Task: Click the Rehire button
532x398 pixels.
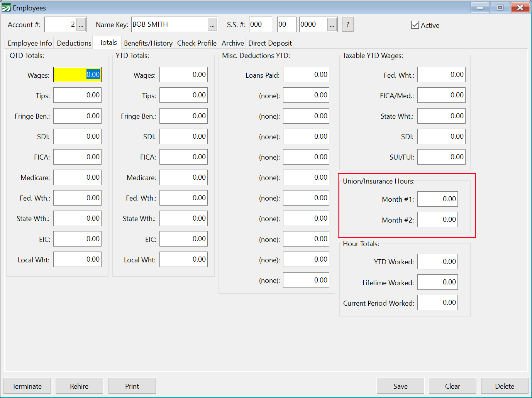Action: 79,386
